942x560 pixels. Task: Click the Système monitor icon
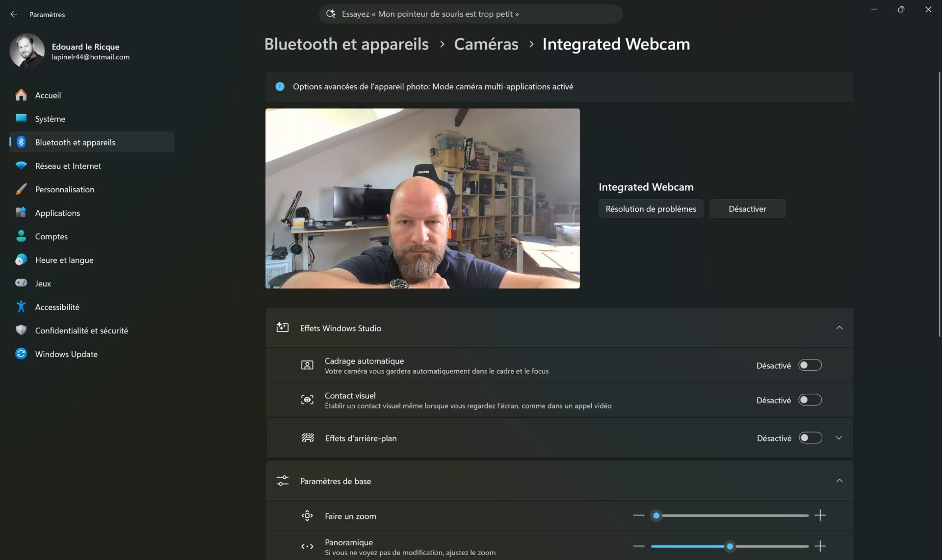21,119
